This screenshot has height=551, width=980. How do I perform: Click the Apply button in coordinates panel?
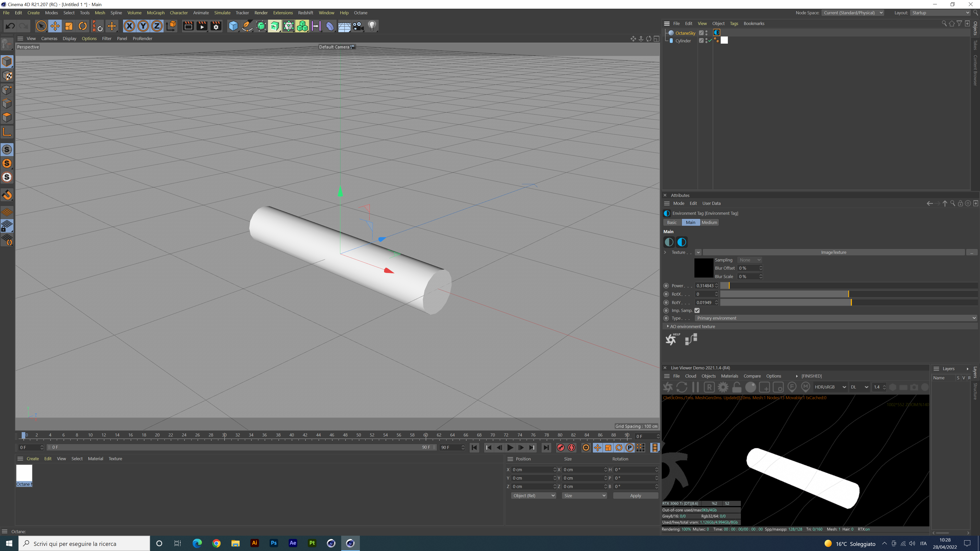pos(635,495)
